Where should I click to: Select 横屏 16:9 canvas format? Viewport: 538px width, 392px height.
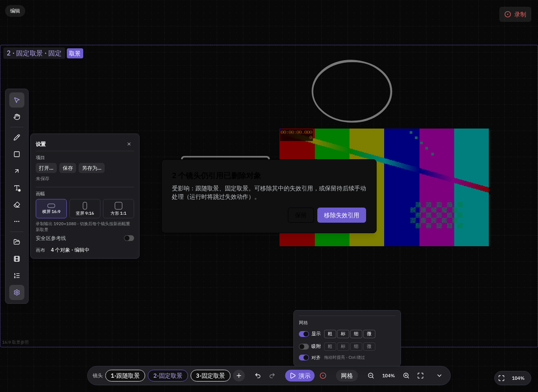pos(51,209)
